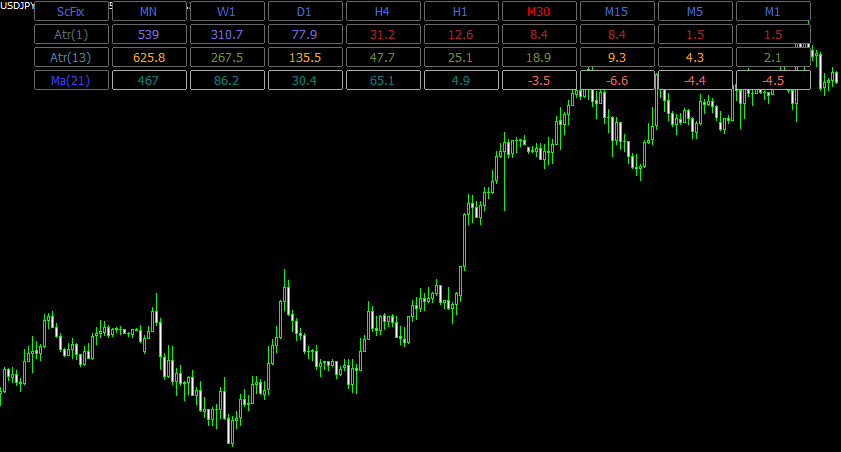Screen dimensions: 841x452
Task: Click the 539 value in the MN column
Action: [x=149, y=34]
